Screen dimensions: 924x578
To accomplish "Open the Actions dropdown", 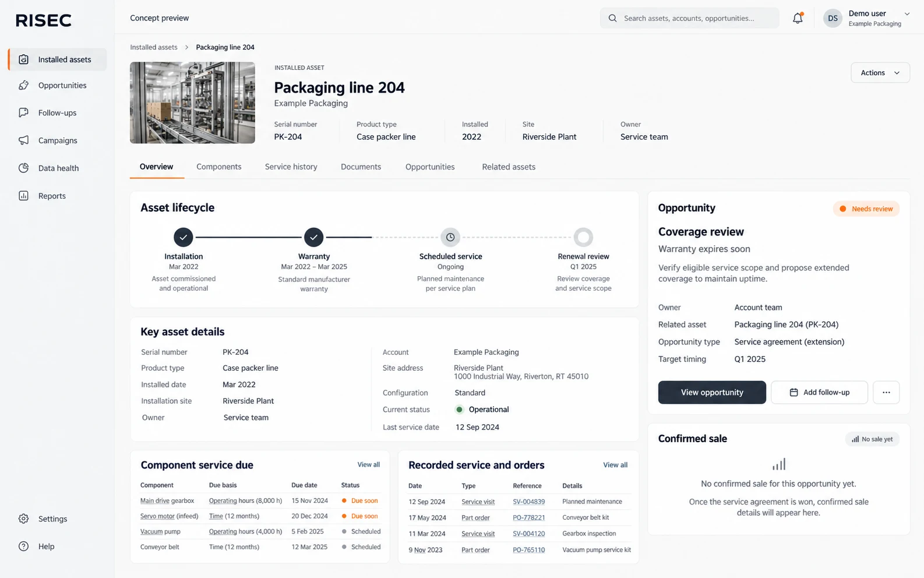I will pyautogui.click(x=880, y=73).
